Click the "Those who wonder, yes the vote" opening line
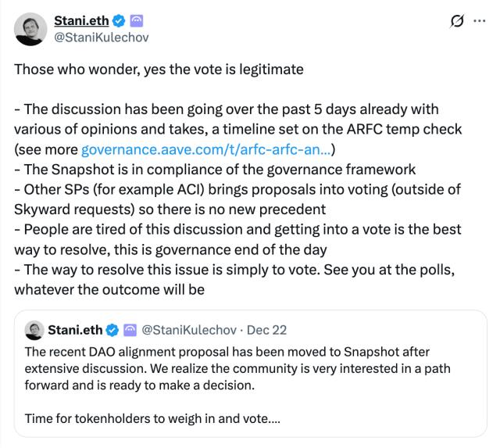The width and height of the screenshot is (500, 448). (159, 69)
